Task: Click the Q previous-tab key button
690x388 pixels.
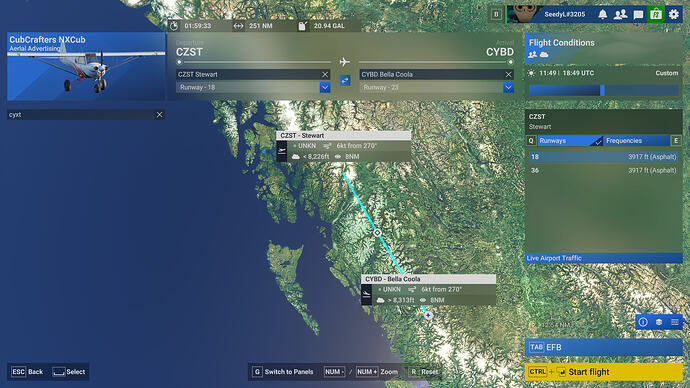Action: [x=531, y=141]
